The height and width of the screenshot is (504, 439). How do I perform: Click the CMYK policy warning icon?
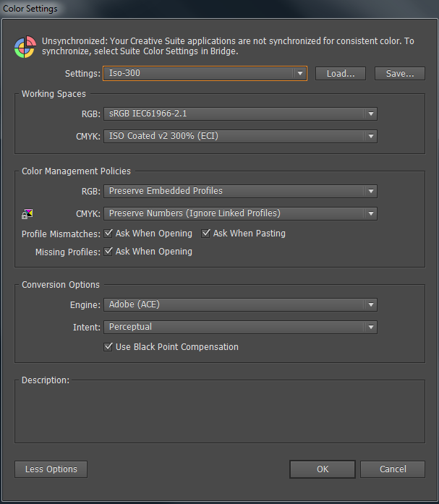tap(27, 213)
